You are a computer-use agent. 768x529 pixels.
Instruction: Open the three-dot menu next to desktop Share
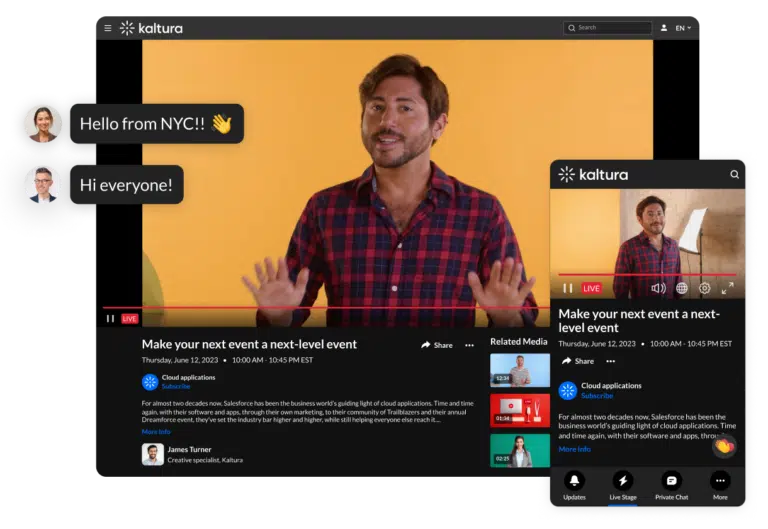click(469, 345)
